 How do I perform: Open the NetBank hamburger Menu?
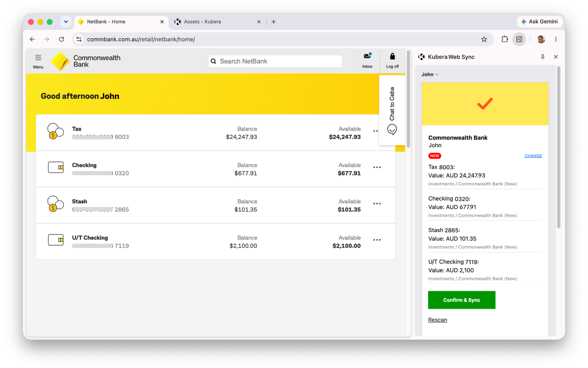[38, 61]
